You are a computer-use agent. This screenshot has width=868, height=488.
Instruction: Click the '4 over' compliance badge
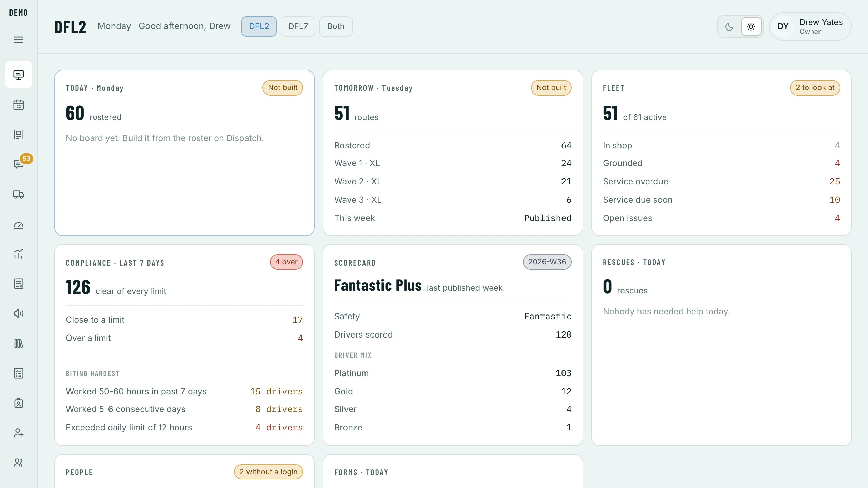[x=287, y=262]
